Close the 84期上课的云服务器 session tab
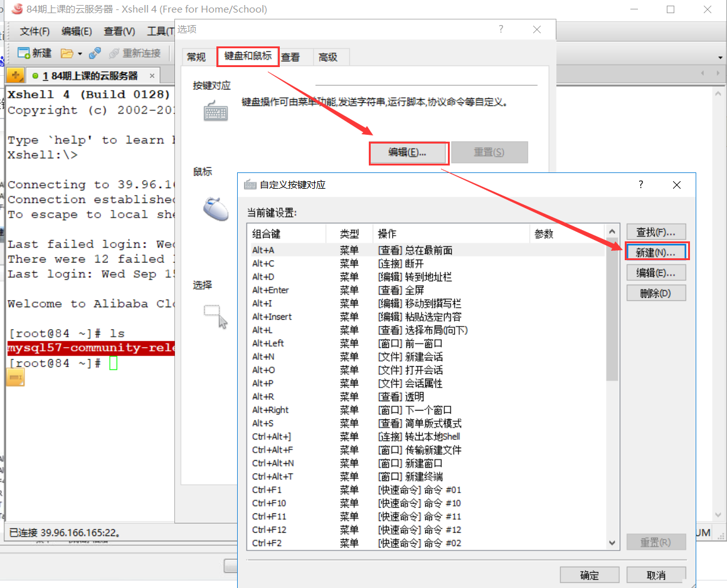The width and height of the screenshot is (727, 588). 152,76
